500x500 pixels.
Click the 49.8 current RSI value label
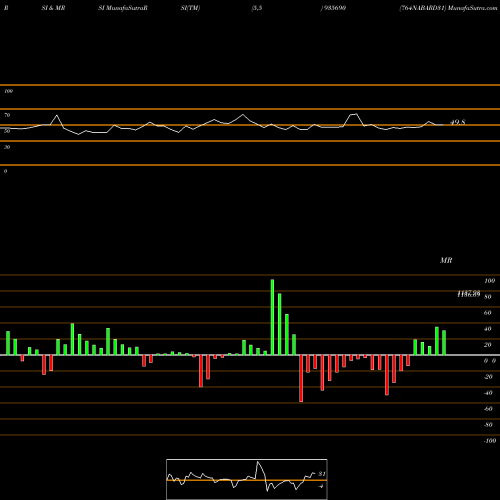(457, 122)
